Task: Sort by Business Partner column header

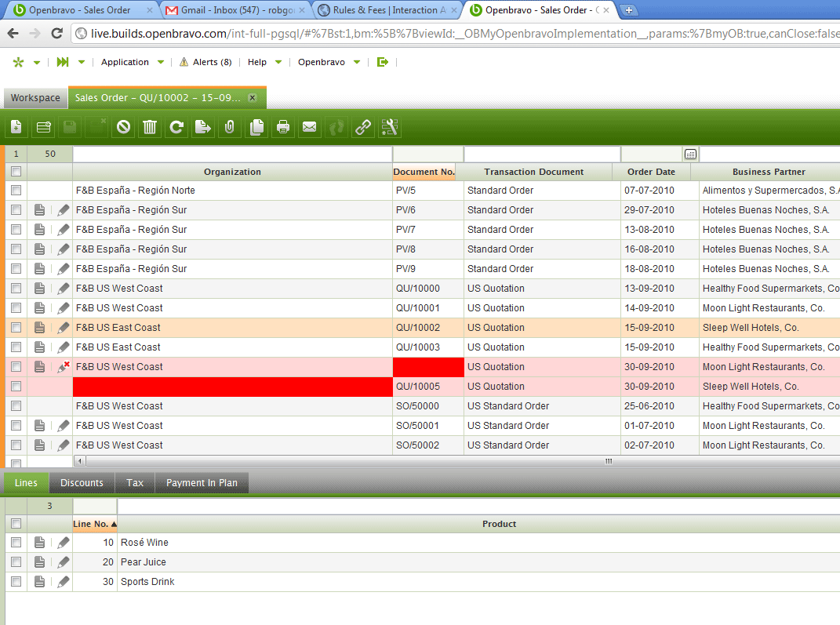Action: click(768, 172)
